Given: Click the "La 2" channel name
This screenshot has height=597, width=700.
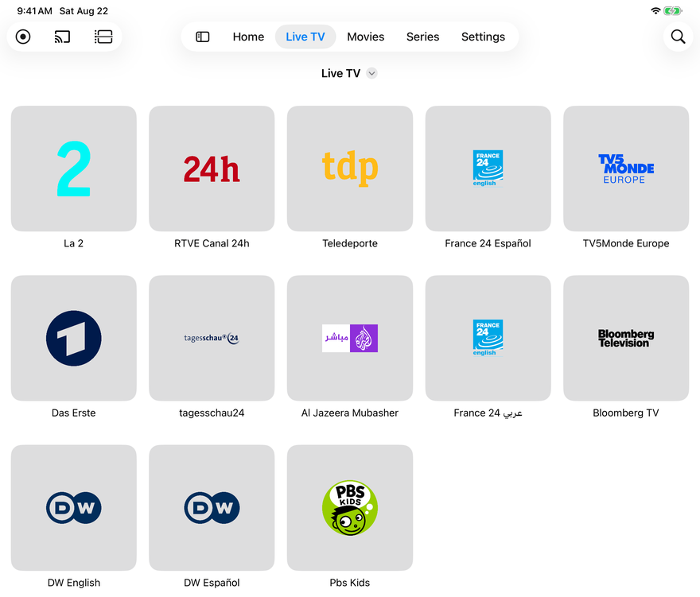Looking at the screenshot, I should click(74, 243).
